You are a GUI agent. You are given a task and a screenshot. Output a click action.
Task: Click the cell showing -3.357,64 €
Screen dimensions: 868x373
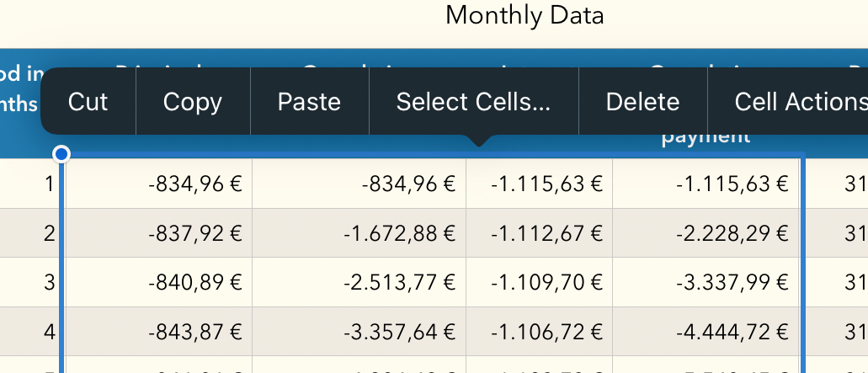tap(359, 332)
